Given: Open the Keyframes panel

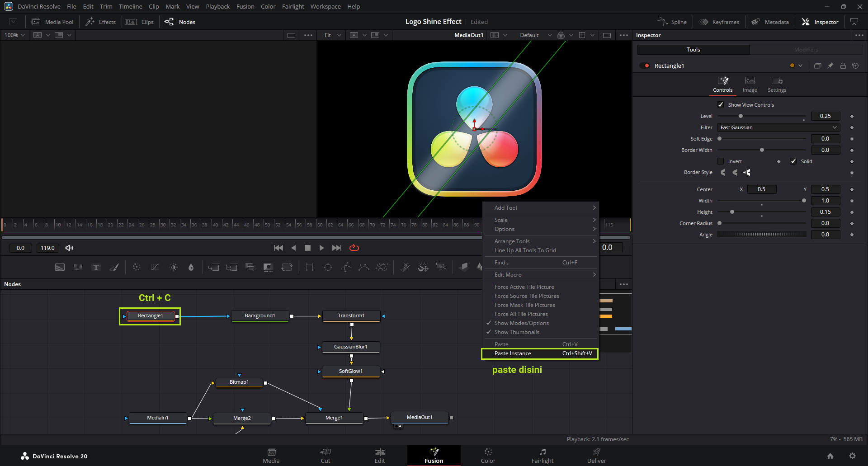Looking at the screenshot, I should click(719, 22).
